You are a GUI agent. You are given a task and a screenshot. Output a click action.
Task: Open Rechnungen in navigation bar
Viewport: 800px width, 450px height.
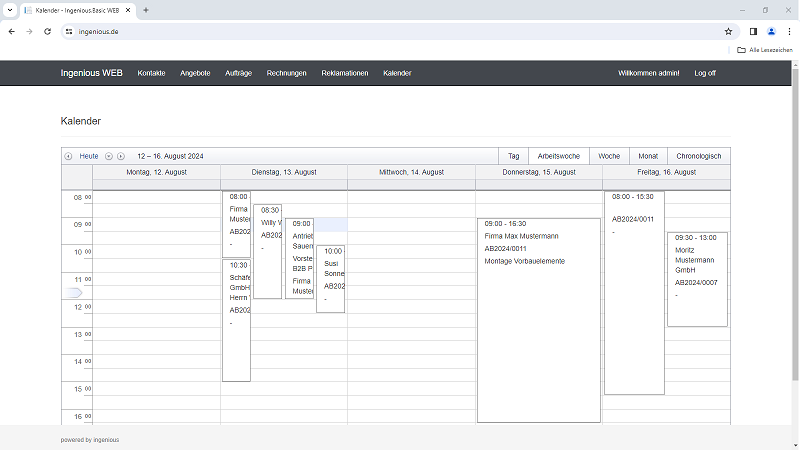click(286, 73)
